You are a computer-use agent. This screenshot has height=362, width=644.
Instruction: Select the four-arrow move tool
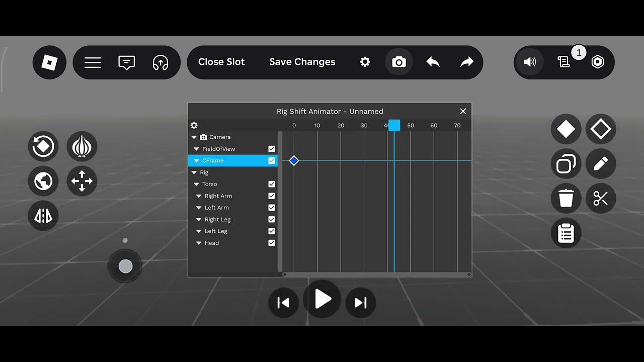82,181
